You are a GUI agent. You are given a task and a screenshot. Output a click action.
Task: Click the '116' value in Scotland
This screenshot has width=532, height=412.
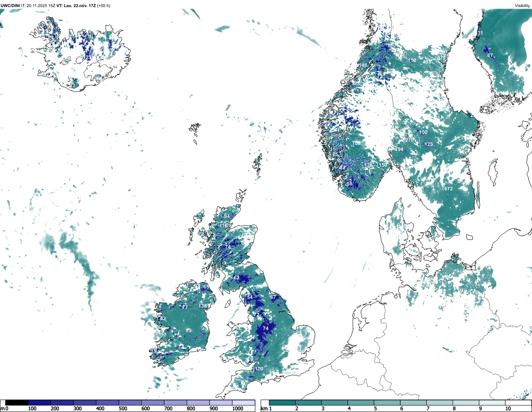click(224, 226)
